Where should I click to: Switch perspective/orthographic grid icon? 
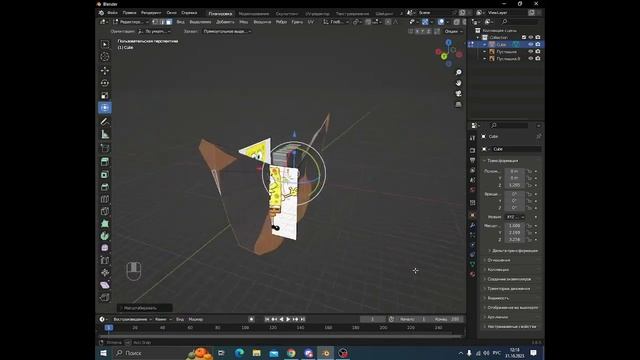click(x=458, y=104)
